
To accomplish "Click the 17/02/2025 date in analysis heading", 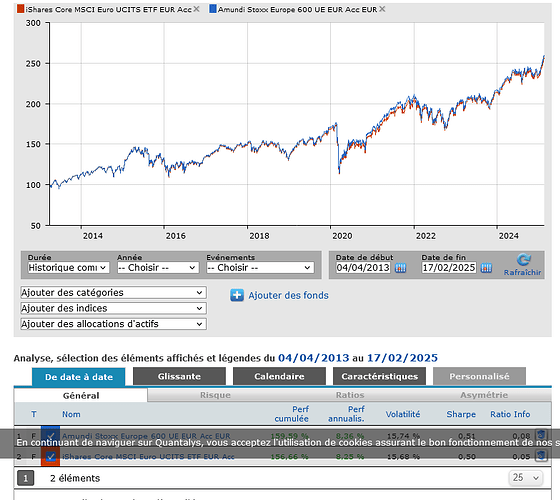I will [x=402, y=358].
